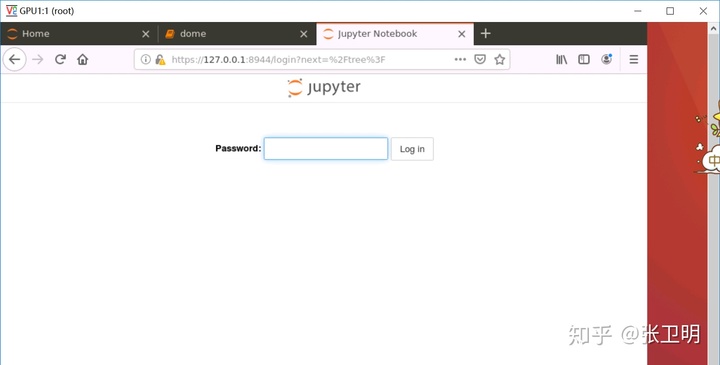Image resolution: width=720 pixels, height=365 pixels.
Task: Open the Firefox home page icon
Action: [83, 59]
